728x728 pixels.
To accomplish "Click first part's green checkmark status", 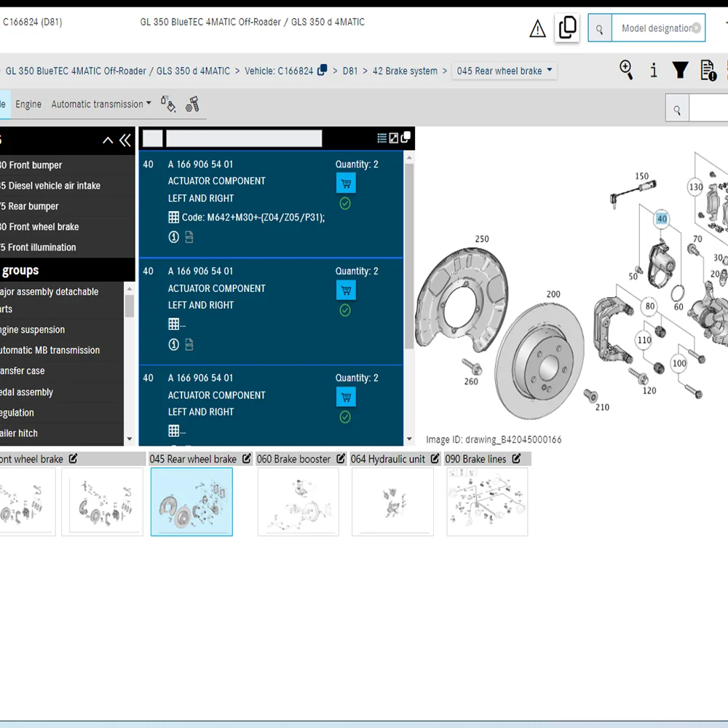I will [x=345, y=203].
